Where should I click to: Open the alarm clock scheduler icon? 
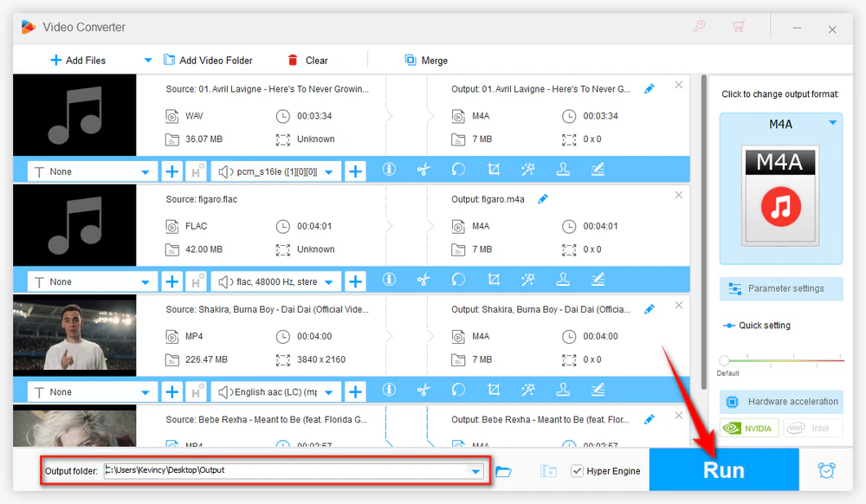click(826, 470)
